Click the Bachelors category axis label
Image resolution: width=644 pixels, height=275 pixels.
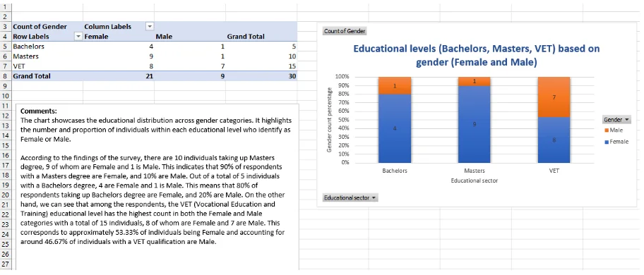tap(395, 171)
